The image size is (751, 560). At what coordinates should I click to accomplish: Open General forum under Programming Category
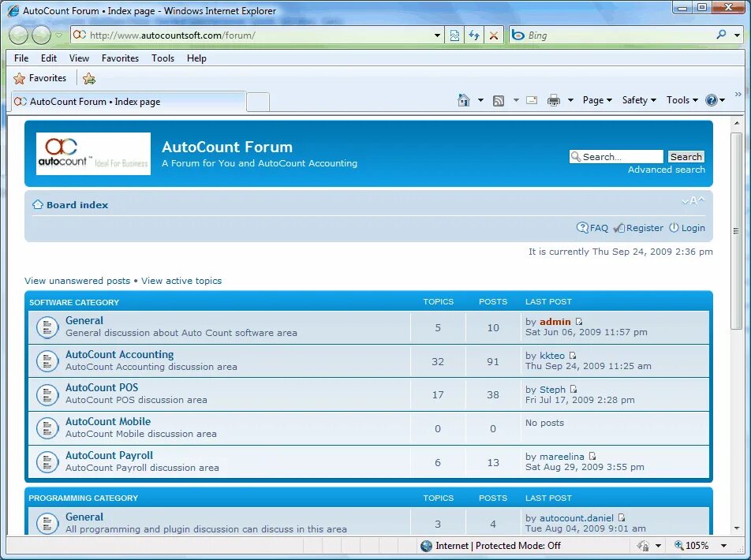coord(84,517)
